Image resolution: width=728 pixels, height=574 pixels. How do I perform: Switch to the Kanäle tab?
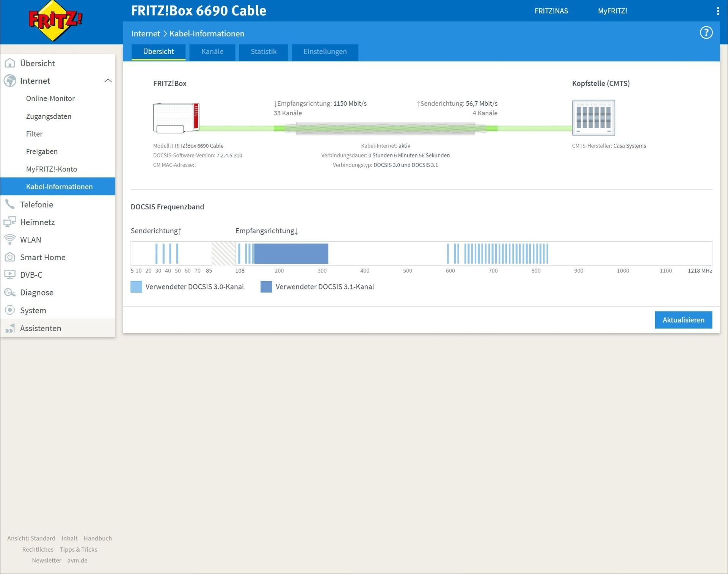click(x=212, y=52)
